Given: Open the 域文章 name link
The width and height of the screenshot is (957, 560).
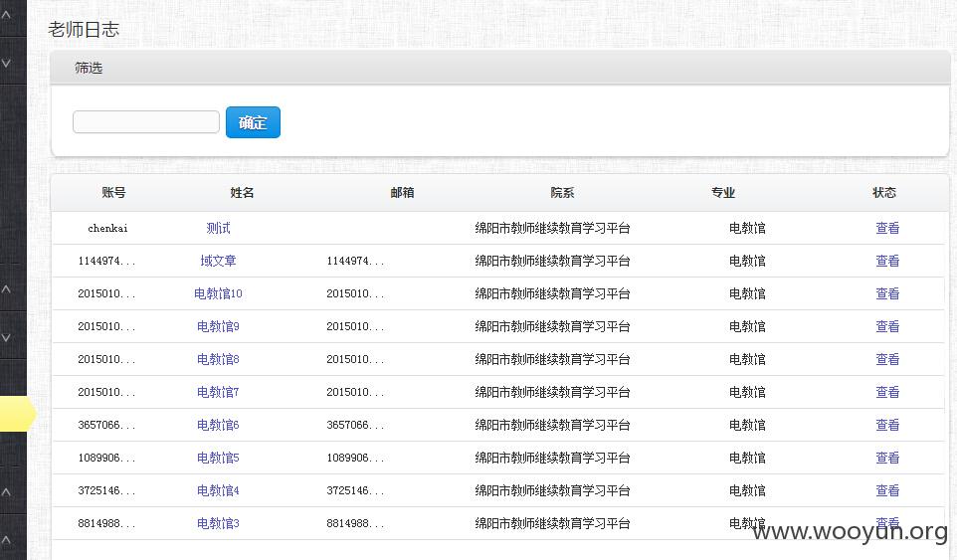Looking at the screenshot, I should coord(218,261).
